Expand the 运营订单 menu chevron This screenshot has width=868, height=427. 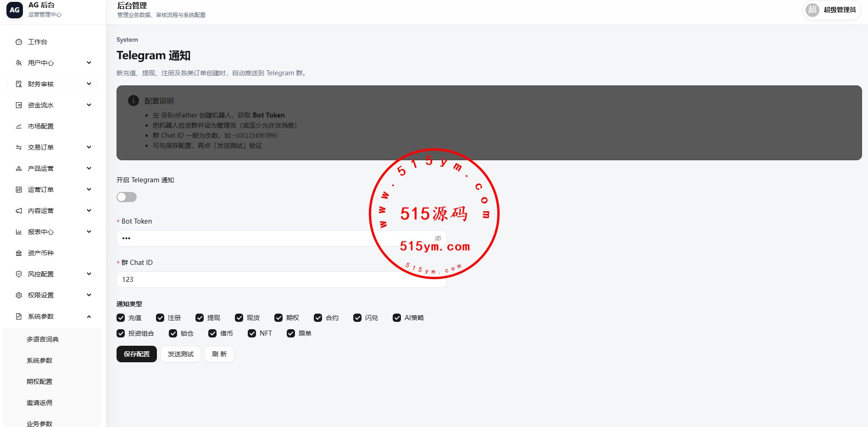89,190
